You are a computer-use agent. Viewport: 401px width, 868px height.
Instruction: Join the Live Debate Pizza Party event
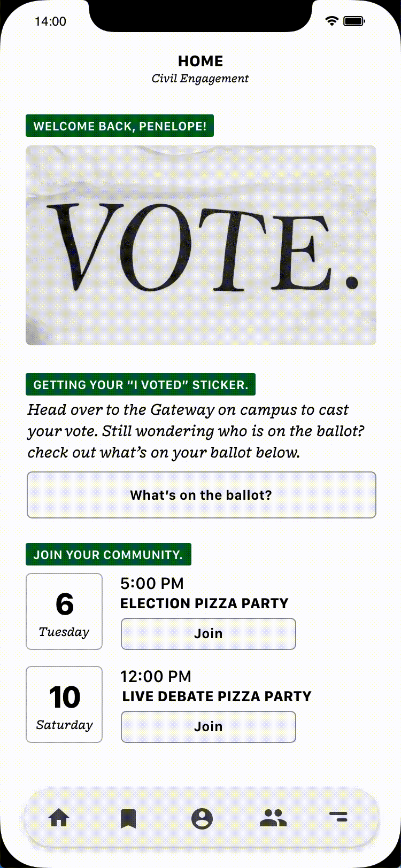tap(208, 727)
